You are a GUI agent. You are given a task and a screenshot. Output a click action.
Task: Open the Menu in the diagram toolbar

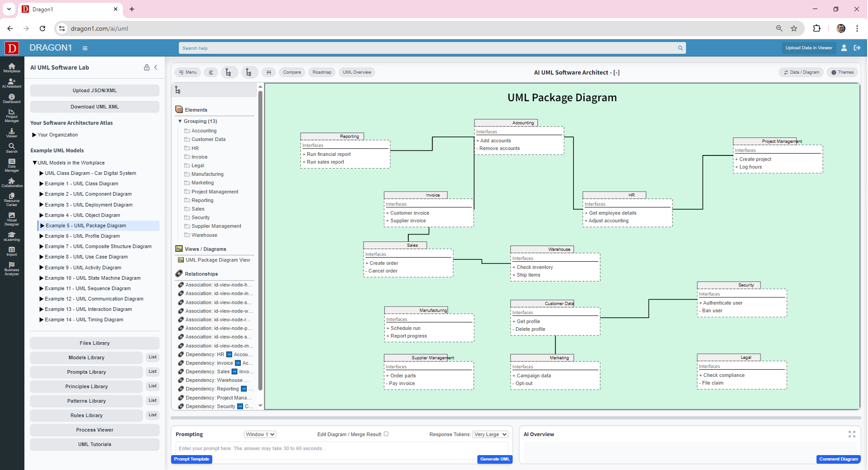pyautogui.click(x=187, y=72)
